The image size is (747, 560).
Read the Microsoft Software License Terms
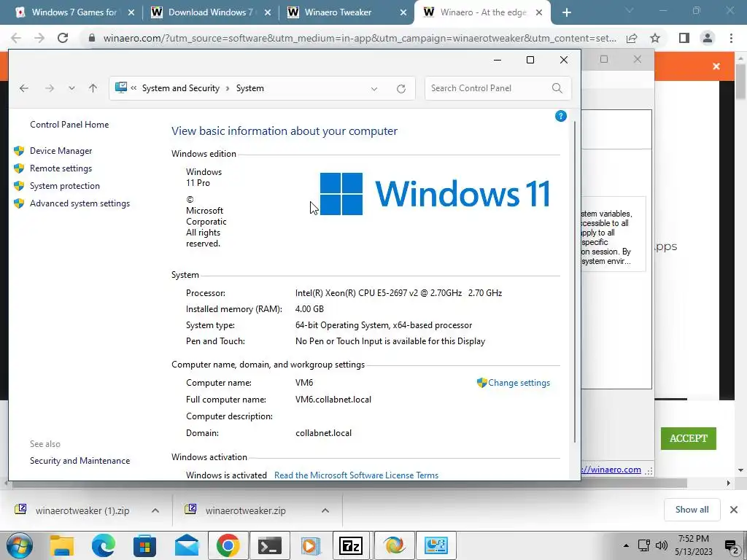coord(356,475)
